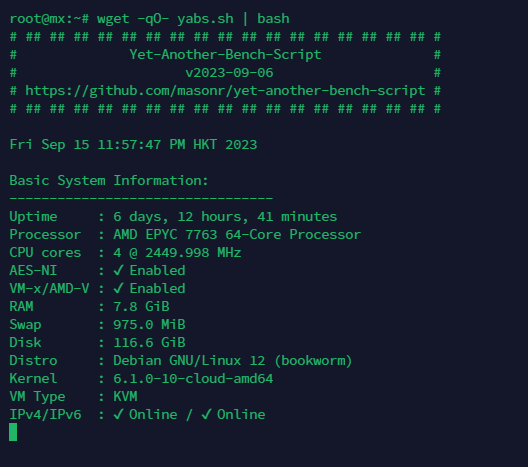Image resolution: width=528 pixels, height=467 pixels.
Task: Click the Swap value 975.0 MiB
Action: click(x=149, y=325)
